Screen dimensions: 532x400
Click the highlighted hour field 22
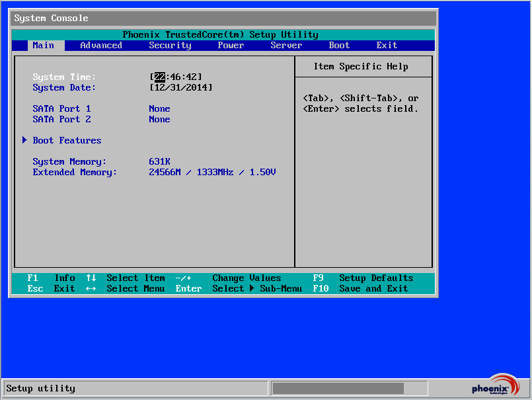[x=160, y=77]
